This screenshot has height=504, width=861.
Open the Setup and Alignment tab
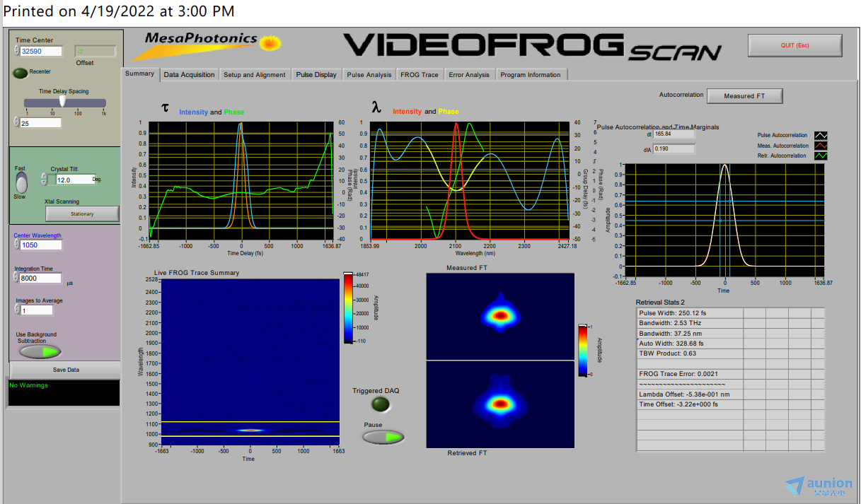255,74
